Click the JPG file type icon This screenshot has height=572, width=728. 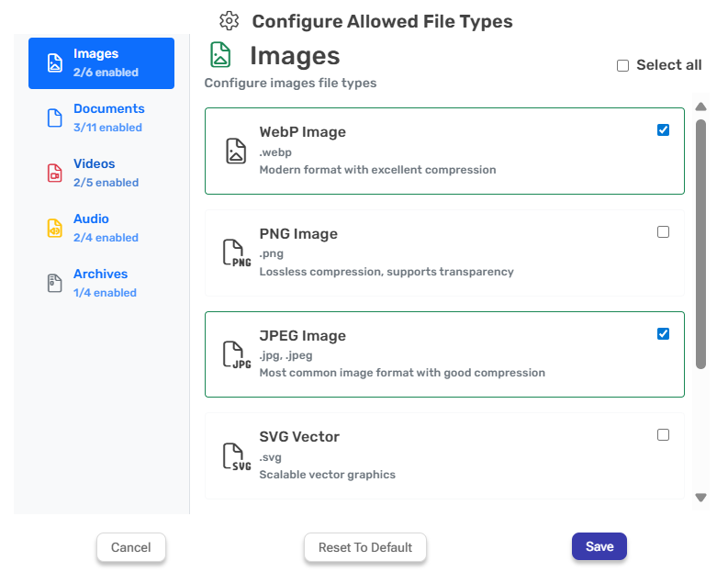[x=237, y=354]
